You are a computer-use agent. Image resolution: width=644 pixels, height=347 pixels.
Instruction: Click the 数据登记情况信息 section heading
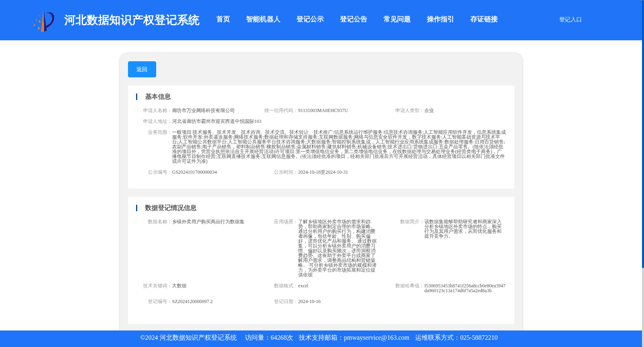171,208
